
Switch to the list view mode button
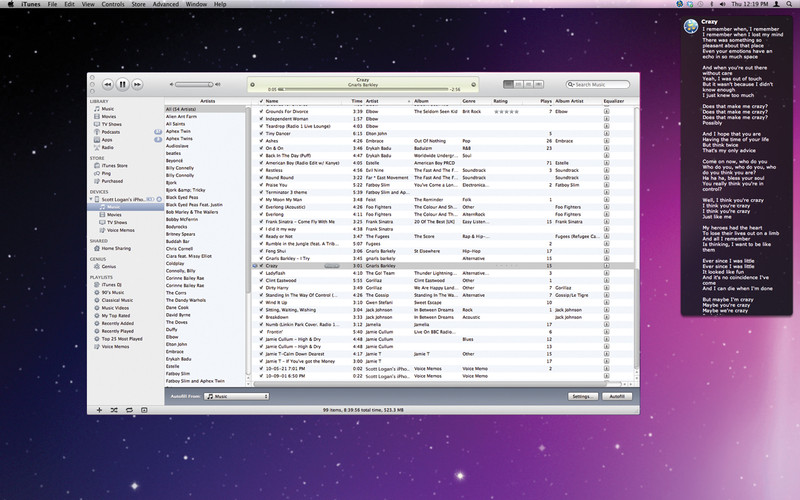508,85
